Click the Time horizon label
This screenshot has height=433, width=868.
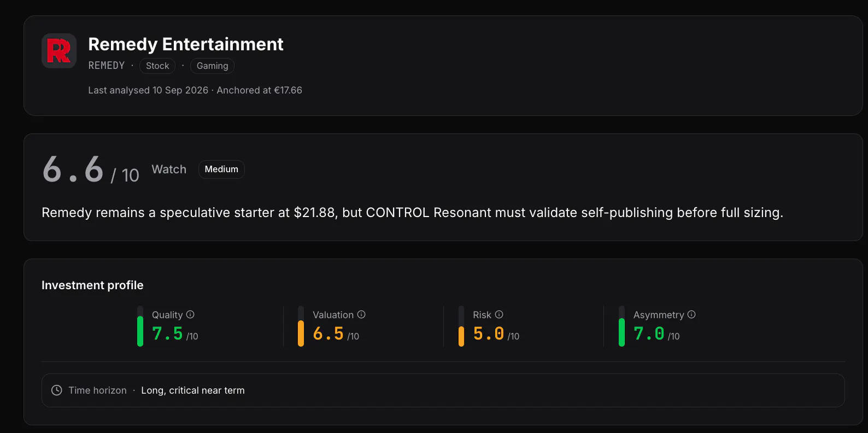click(x=97, y=390)
